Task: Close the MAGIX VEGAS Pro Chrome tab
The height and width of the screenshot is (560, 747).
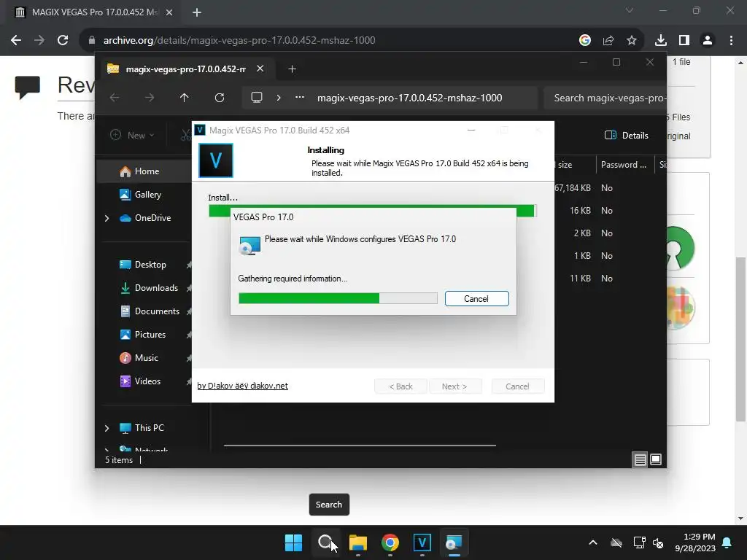Action: tap(169, 12)
